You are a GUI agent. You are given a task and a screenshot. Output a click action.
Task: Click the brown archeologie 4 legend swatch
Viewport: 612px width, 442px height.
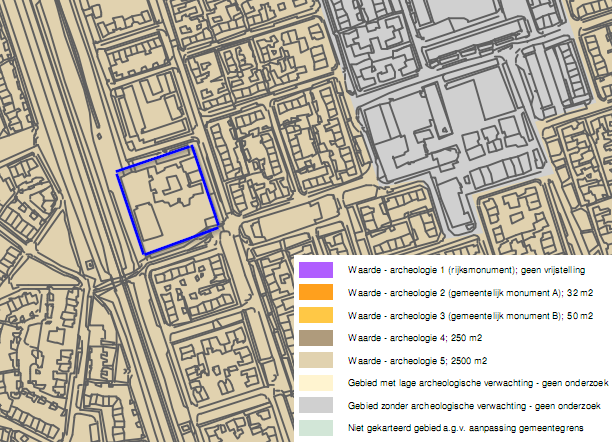pos(316,338)
